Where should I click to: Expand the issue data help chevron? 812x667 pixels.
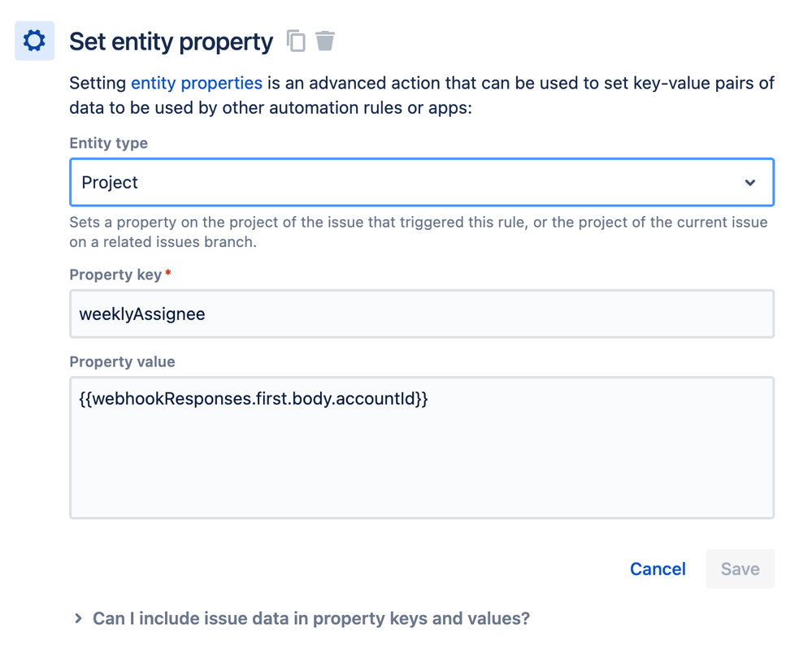coord(78,619)
